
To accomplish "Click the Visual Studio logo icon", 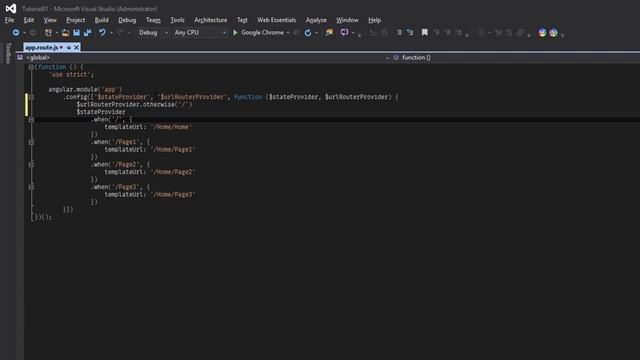I will [11, 8].
